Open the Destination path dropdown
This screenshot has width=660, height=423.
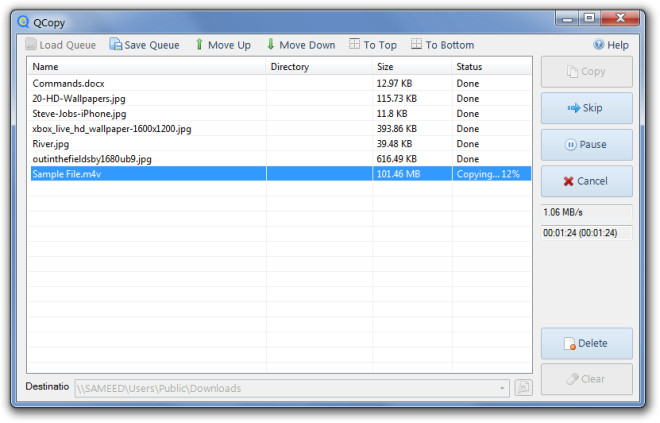click(502, 388)
